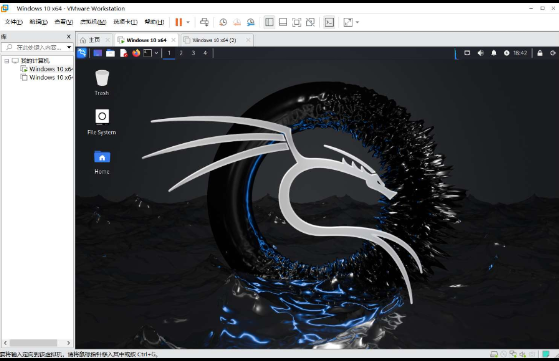Screen dimensions: 559x361
Task: Click the lock screen icon in Kali panel
Action: point(540,53)
